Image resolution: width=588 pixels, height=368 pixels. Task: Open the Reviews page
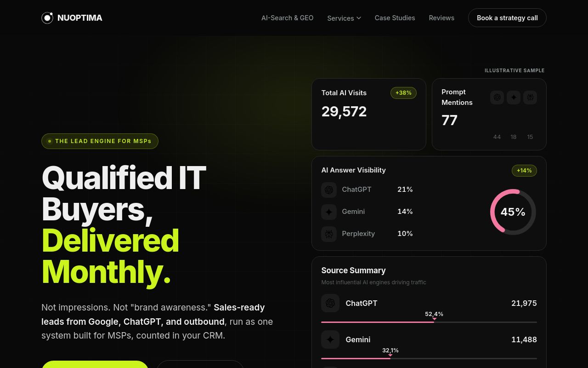pos(441,18)
